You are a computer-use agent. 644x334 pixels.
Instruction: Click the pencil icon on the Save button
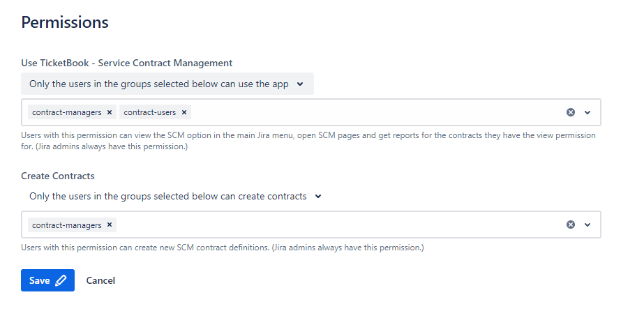click(61, 280)
